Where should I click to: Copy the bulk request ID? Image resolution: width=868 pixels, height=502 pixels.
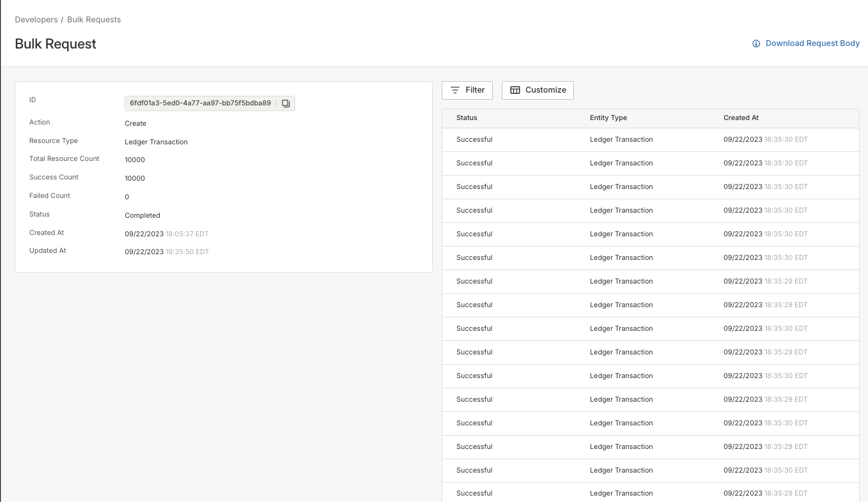(286, 103)
